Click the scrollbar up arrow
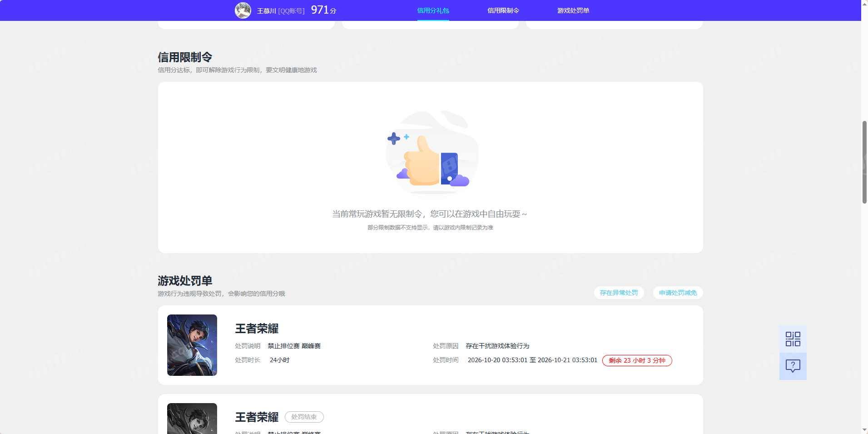 (x=864, y=4)
